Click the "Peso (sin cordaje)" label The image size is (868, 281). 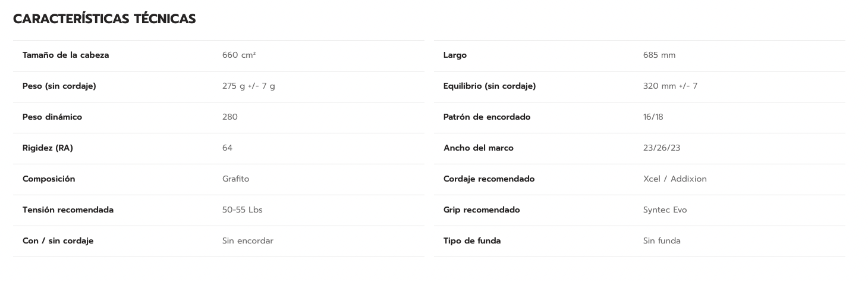59,86
